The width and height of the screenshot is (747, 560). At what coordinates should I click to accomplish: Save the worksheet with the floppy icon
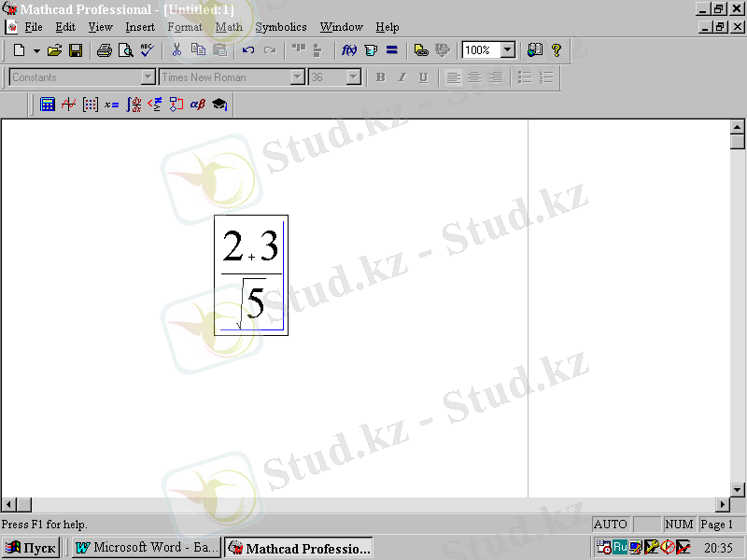point(76,50)
